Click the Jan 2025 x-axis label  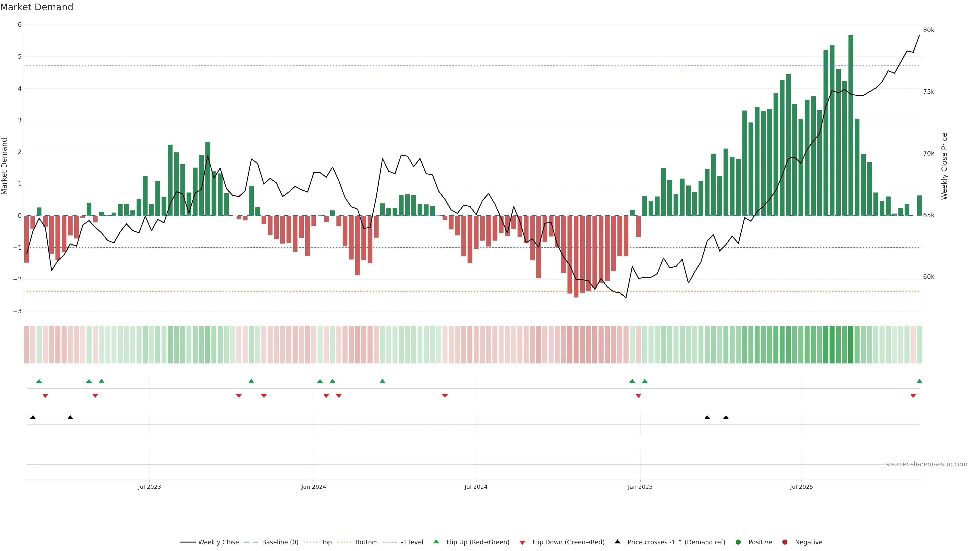[x=640, y=487]
